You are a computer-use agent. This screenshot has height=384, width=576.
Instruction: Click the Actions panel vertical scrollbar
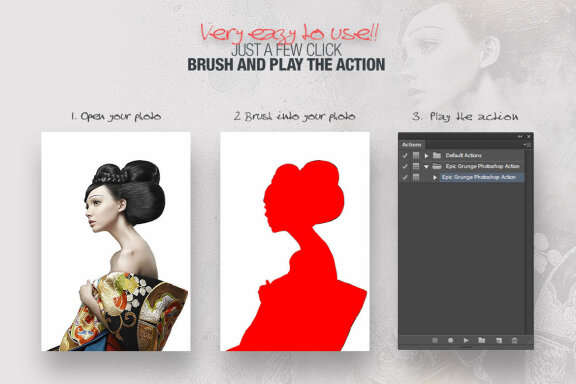pos(529,241)
